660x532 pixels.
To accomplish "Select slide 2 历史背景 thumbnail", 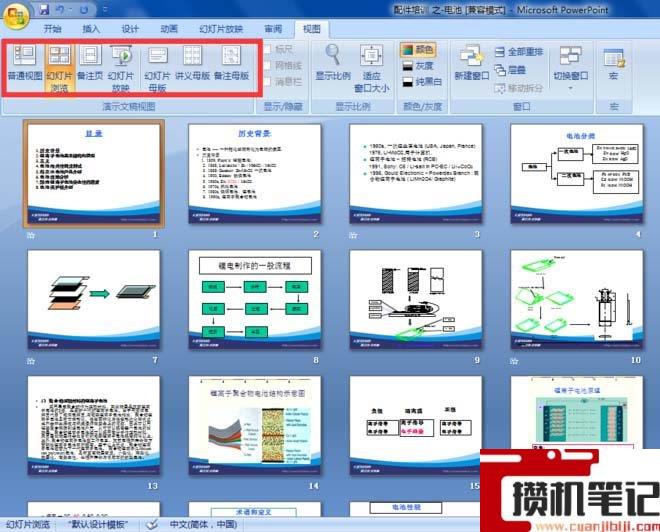I will [255, 173].
